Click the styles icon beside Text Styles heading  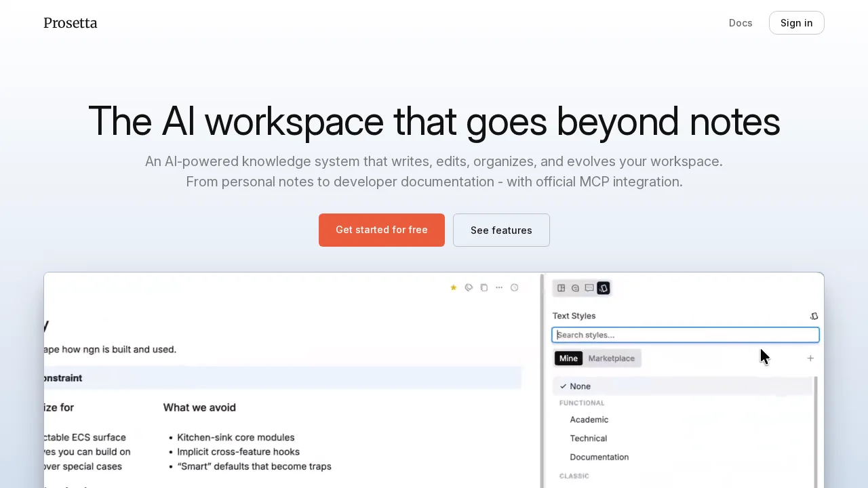(814, 316)
